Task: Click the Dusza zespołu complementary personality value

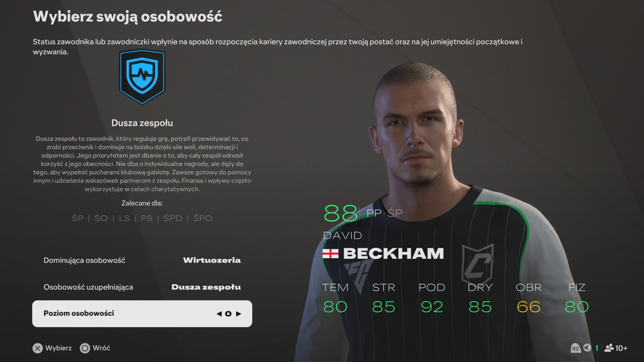Action: pyautogui.click(x=206, y=287)
